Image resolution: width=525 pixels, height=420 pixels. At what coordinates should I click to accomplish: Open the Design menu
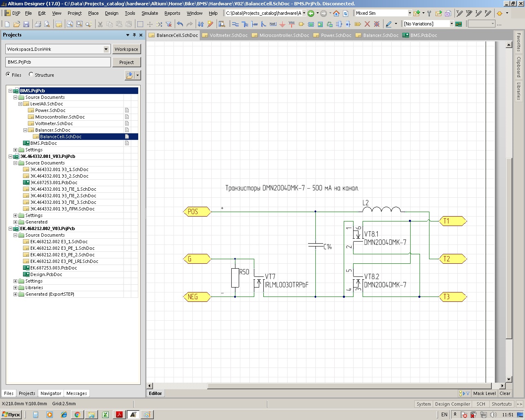click(x=111, y=13)
